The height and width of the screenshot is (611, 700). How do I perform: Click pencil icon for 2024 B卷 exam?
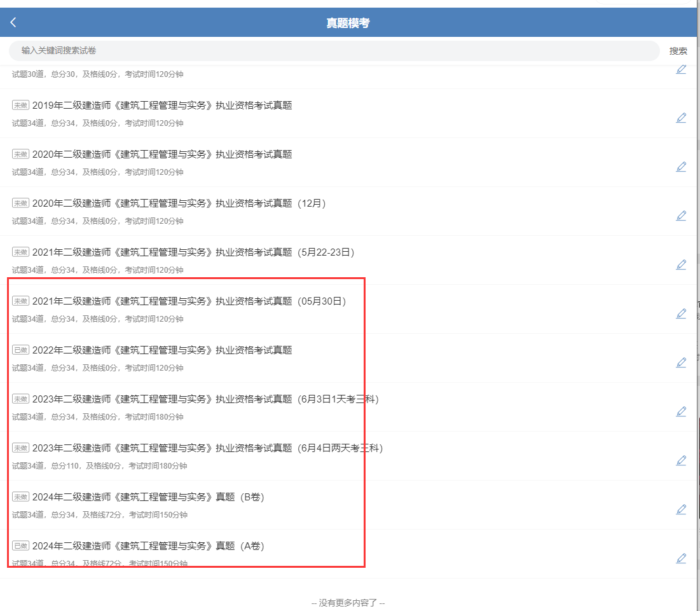tap(681, 510)
